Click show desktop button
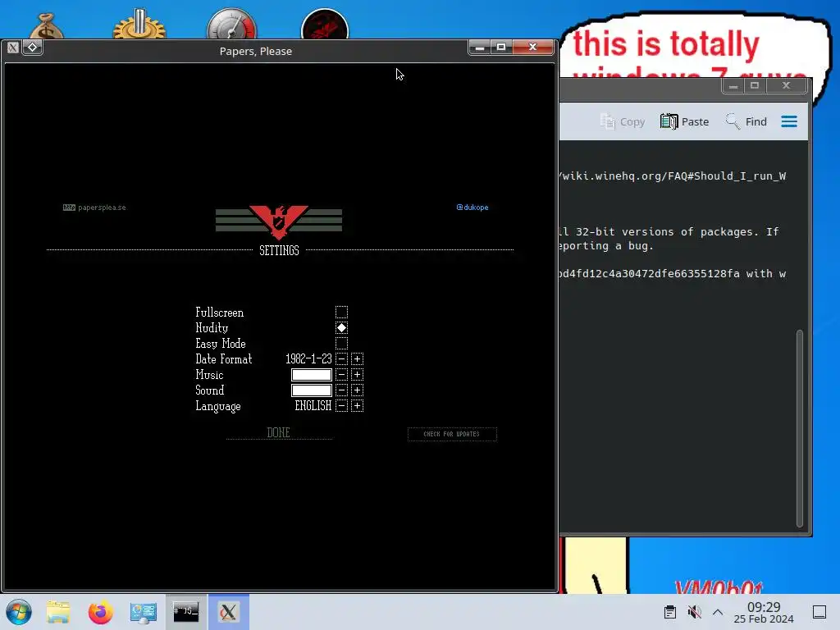Screen dimensions: 840x630 click(x=819, y=612)
